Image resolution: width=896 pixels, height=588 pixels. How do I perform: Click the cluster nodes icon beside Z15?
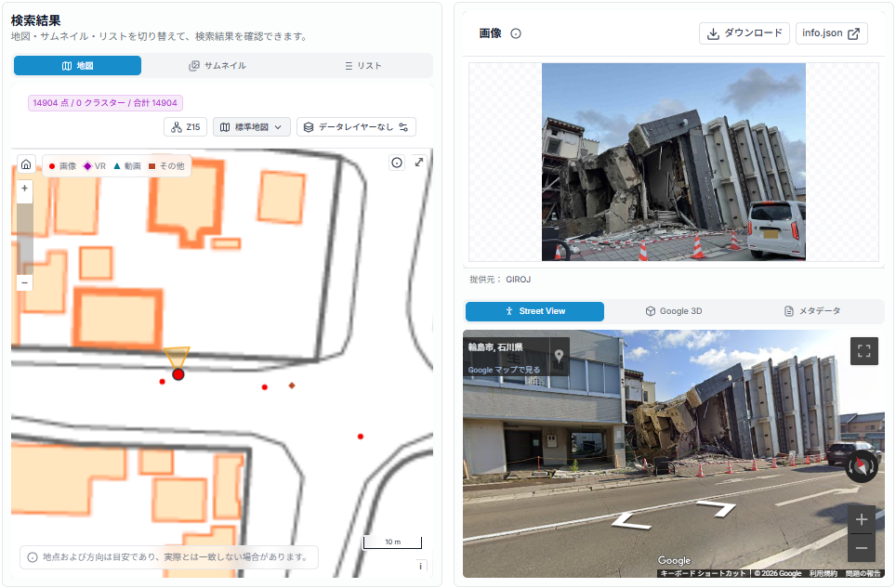(x=177, y=126)
